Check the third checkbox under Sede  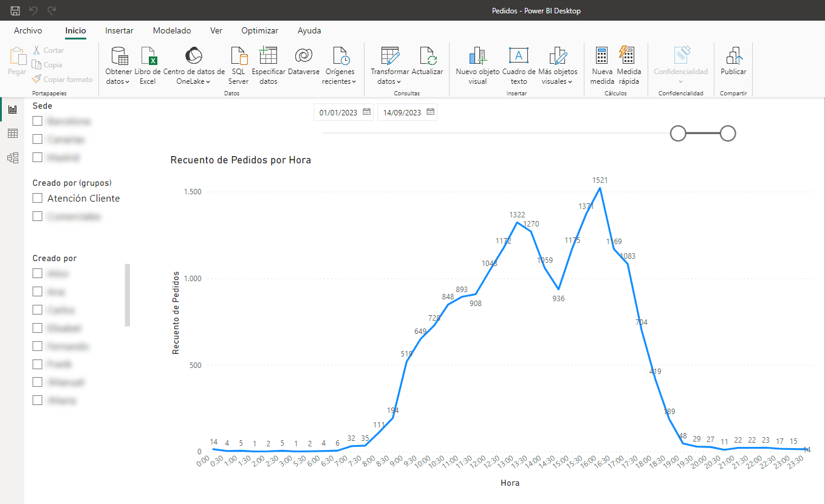(38, 157)
